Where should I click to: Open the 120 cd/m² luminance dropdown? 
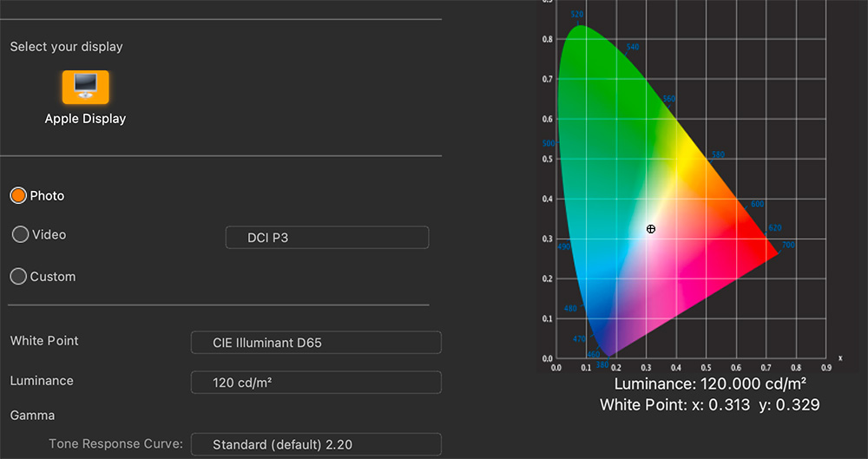click(315, 383)
